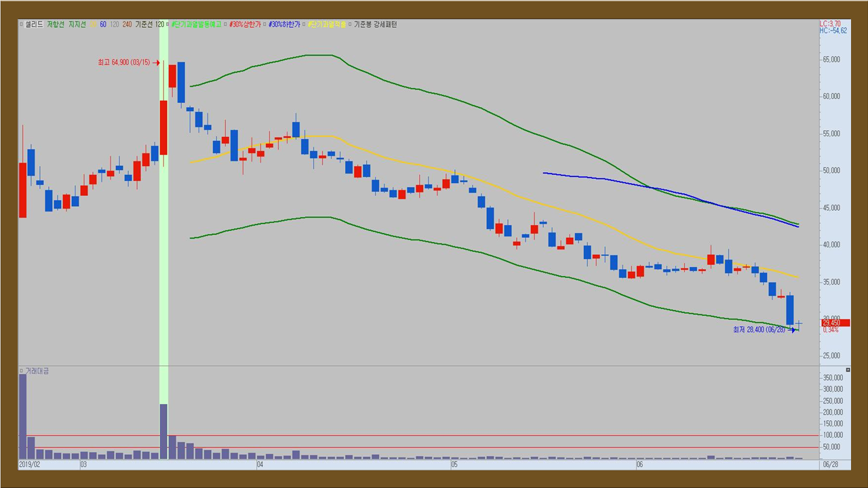868x488 pixels.
Task: Click the 25,000 price axis label
Action: click(831, 356)
